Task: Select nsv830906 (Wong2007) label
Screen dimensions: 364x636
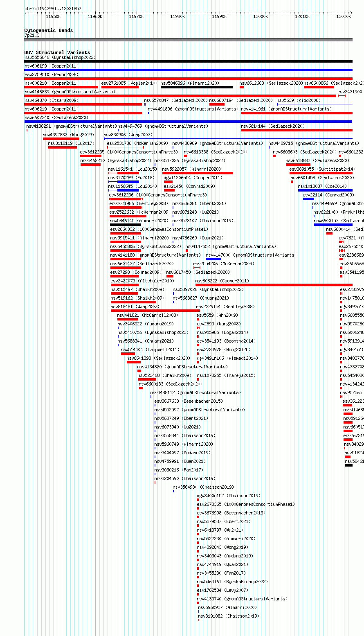Action: coord(128,135)
